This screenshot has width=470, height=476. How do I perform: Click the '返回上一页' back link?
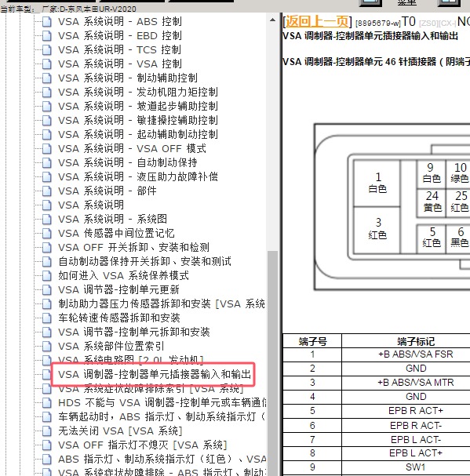[317, 21]
